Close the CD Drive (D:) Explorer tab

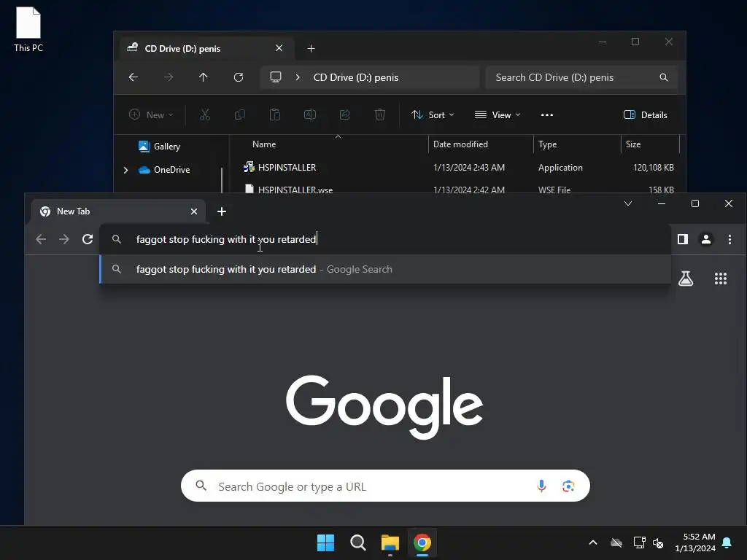(279, 48)
